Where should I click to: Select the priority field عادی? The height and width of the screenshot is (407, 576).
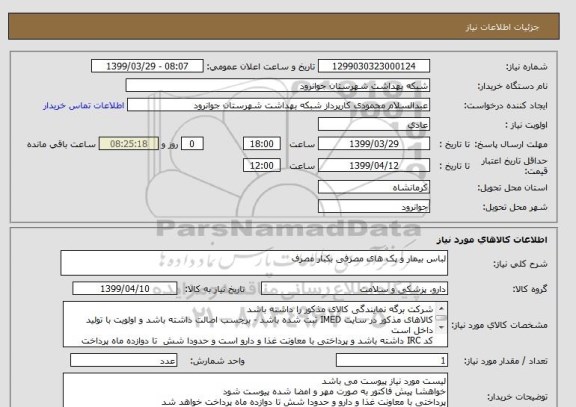[374, 125]
